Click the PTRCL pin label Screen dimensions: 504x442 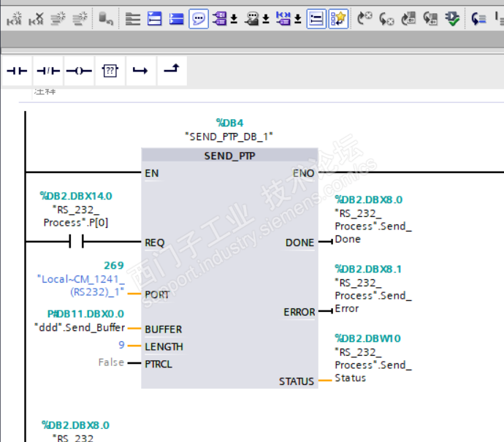[x=159, y=365]
